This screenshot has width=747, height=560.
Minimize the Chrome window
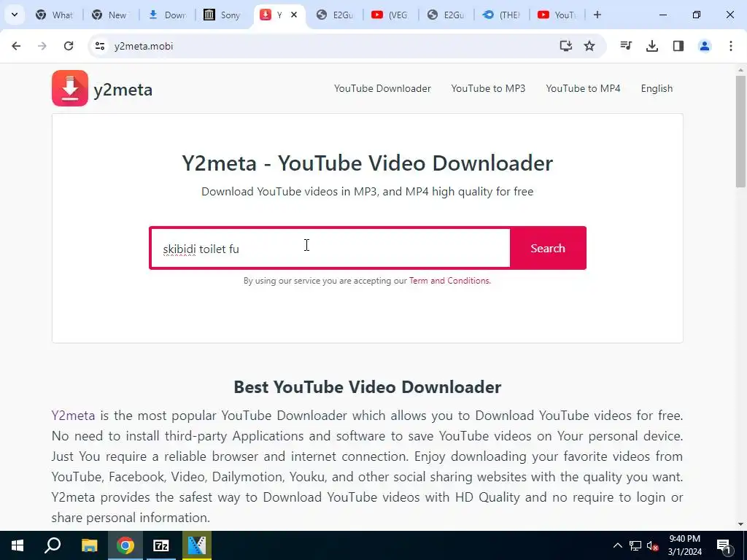click(662, 15)
